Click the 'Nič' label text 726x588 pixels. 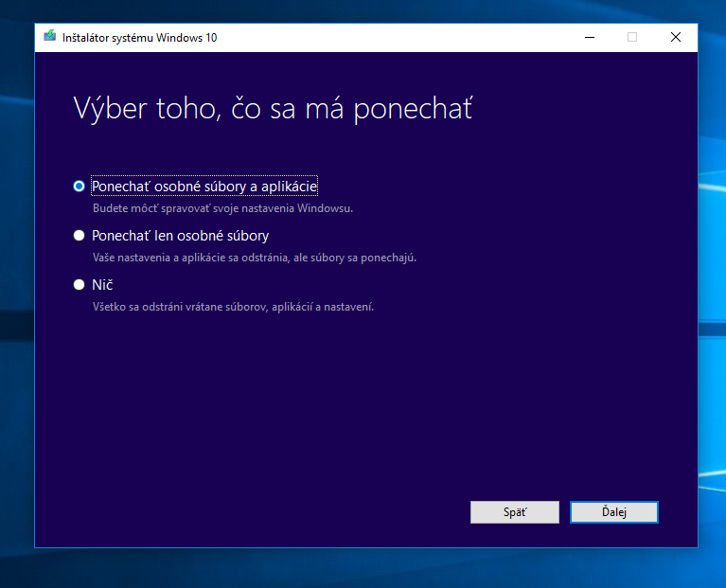point(102,285)
